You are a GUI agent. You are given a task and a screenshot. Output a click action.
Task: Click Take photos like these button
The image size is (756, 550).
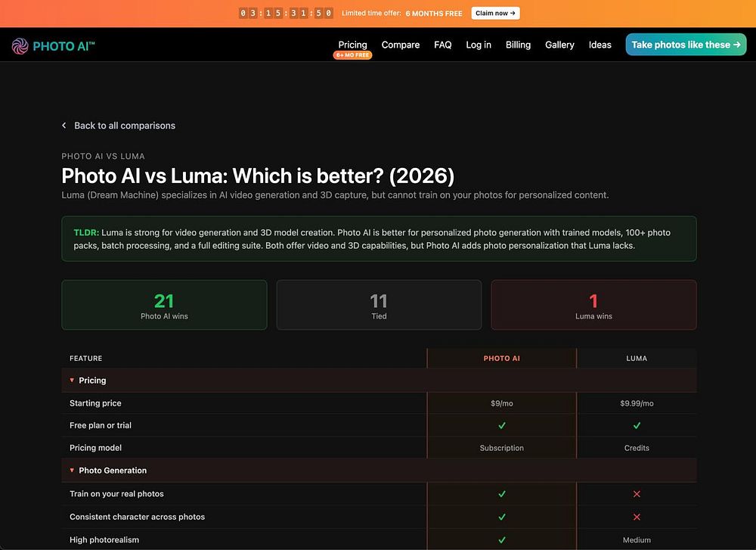[686, 45]
